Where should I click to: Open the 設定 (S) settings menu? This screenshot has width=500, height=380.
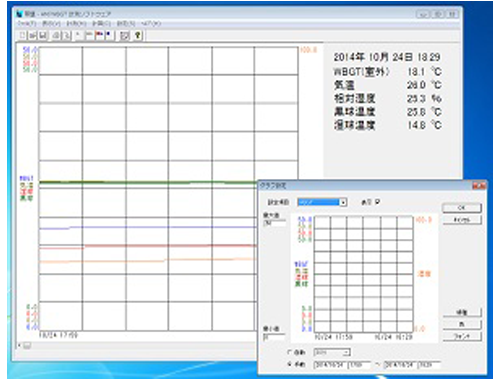[126, 23]
